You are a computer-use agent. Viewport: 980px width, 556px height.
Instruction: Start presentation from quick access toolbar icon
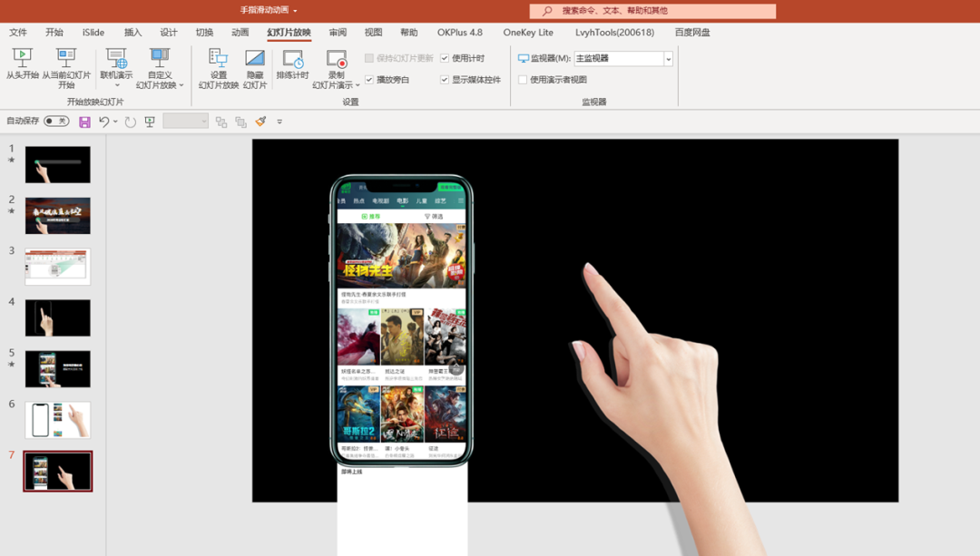click(x=150, y=122)
